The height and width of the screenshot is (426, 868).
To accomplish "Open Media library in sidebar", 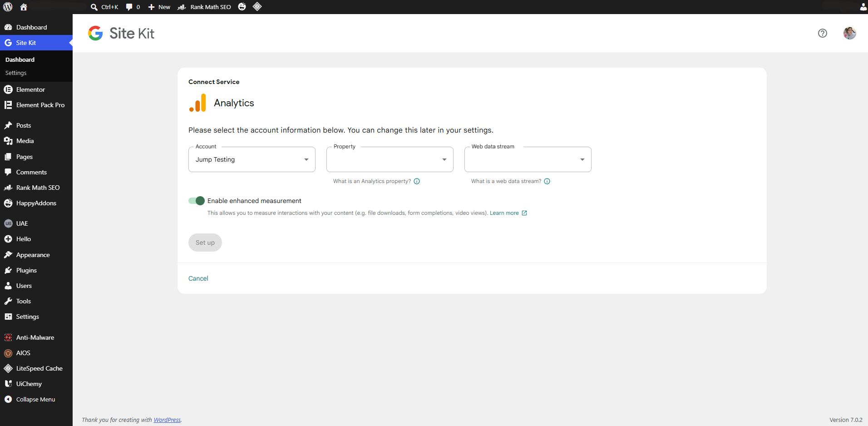I will click(x=36, y=141).
